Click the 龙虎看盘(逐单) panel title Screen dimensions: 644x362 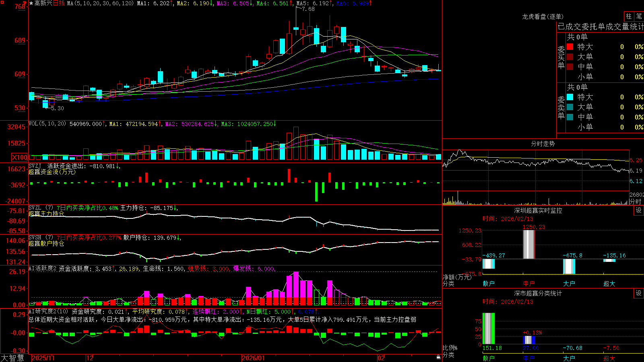click(543, 16)
